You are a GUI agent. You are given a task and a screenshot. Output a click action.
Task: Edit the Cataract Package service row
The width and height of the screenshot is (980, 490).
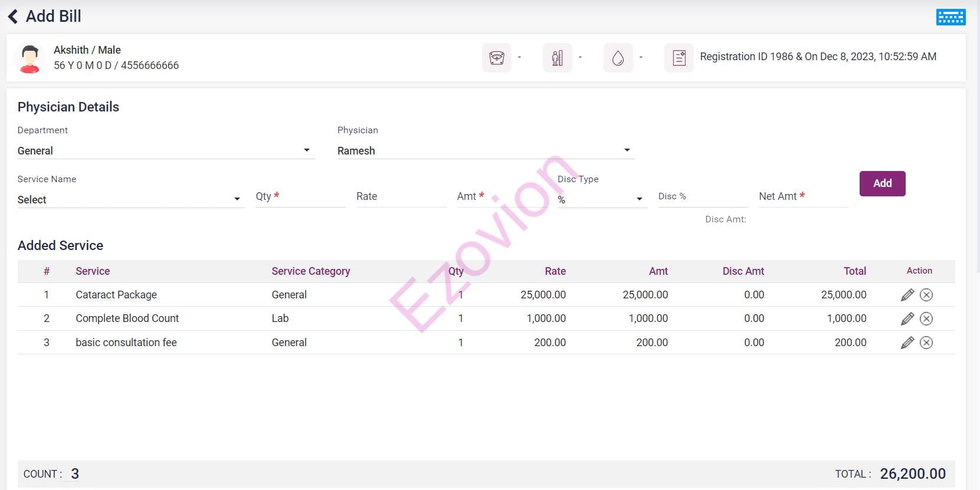point(907,295)
